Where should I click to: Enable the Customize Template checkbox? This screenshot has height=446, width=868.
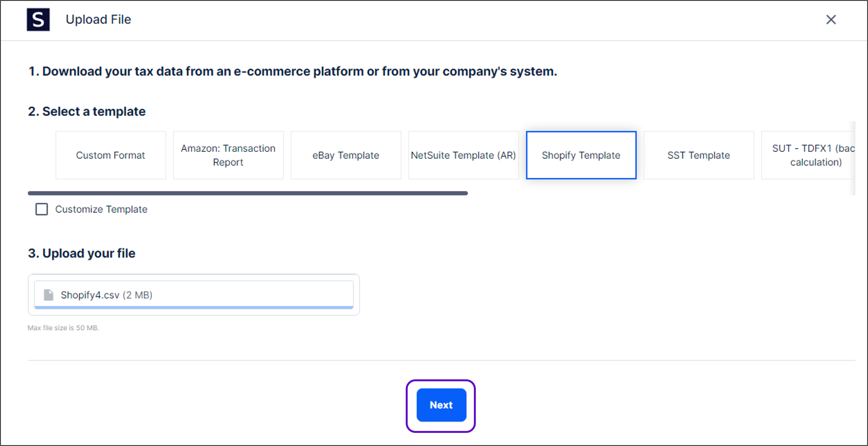pos(42,209)
